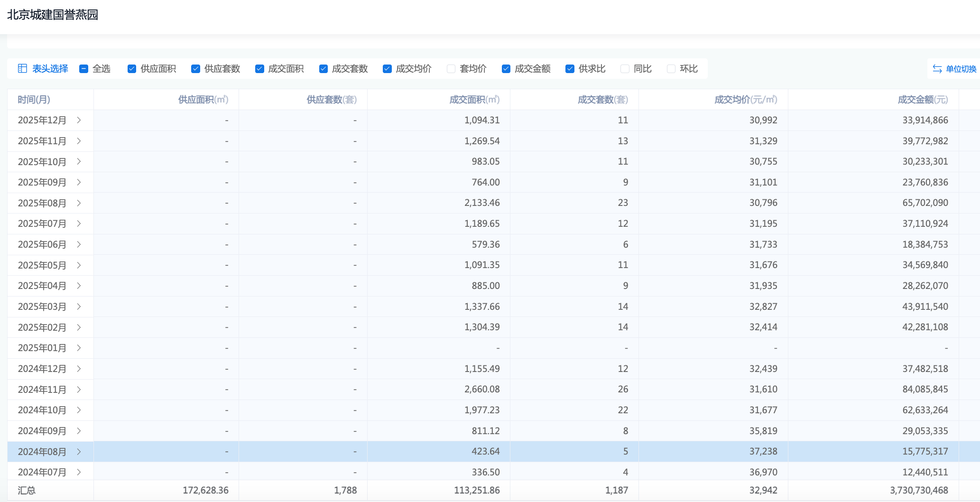Image resolution: width=980 pixels, height=502 pixels.
Task: Click the 汇总 summary row label
Action: pos(27,490)
